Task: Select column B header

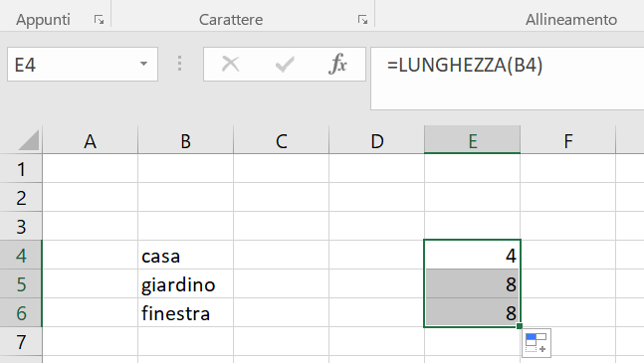Action: coord(186,140)
